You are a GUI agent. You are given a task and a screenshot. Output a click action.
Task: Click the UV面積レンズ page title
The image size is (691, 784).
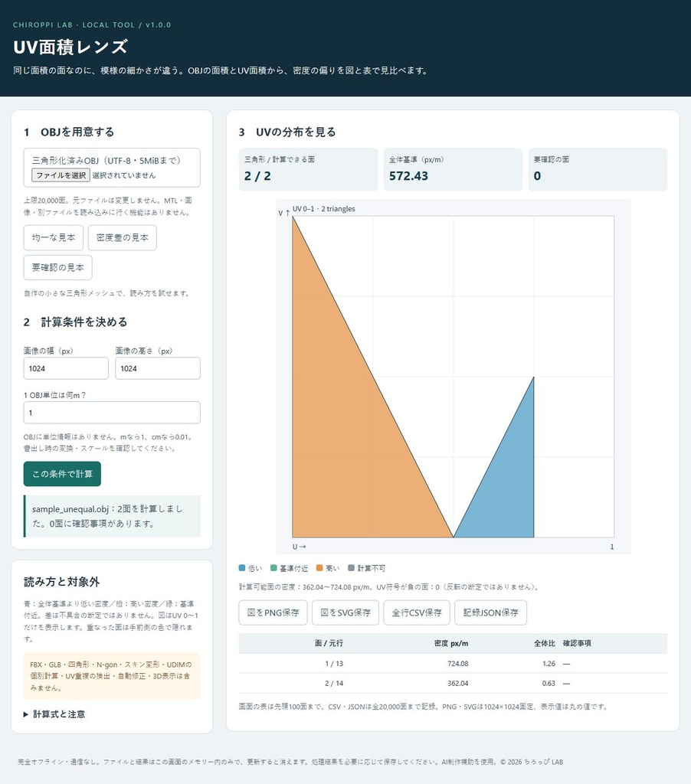[70, 47]
